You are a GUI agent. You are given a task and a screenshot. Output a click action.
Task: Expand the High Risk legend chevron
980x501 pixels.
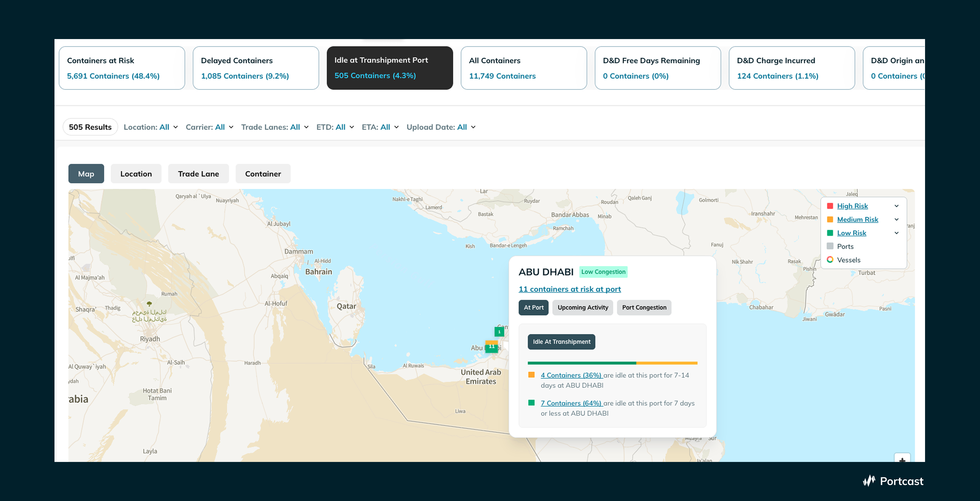click(x=897, y=206)
